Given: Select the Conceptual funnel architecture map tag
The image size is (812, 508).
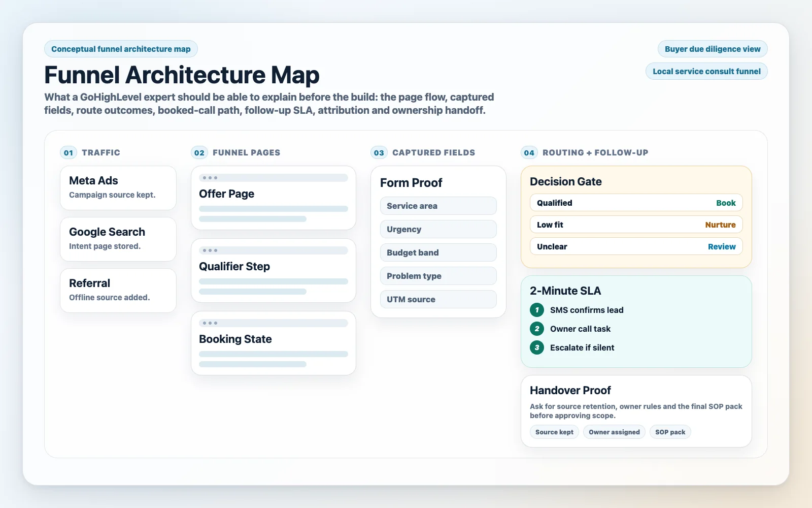Looking at the screenshot, I should pos(121,49).
